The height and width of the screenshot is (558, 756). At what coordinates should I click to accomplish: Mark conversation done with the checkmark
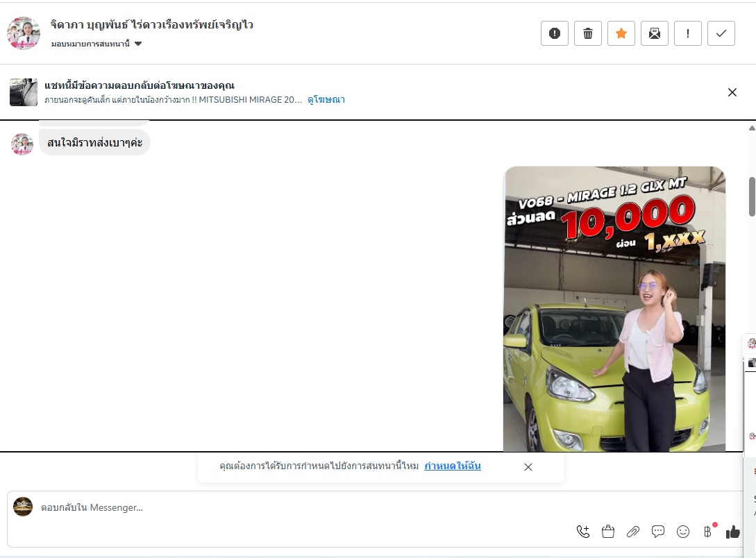(x=721, y=33)
